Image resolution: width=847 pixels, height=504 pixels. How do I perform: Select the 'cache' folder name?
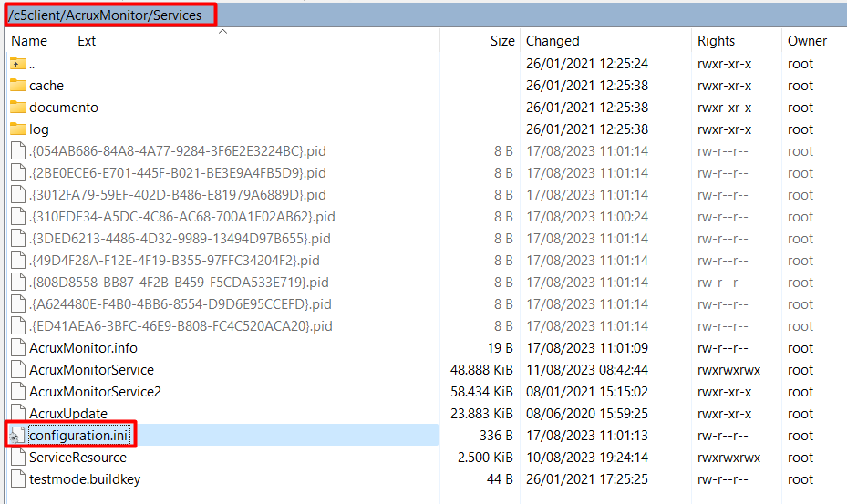click(x=46, y=86)
